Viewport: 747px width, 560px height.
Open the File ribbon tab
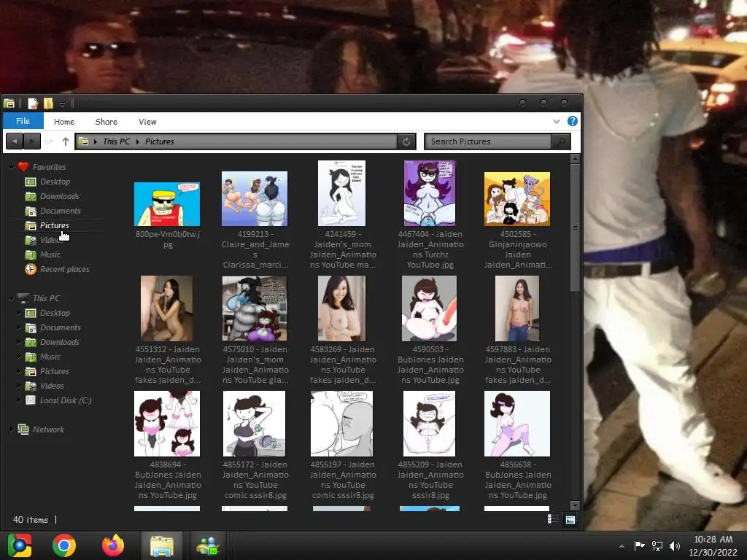point(23,121)
